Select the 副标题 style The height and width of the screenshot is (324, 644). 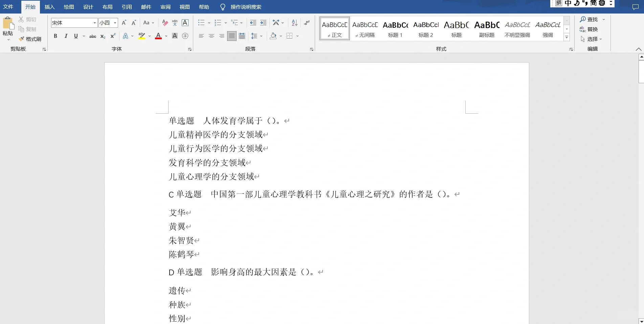pos(487,29)
